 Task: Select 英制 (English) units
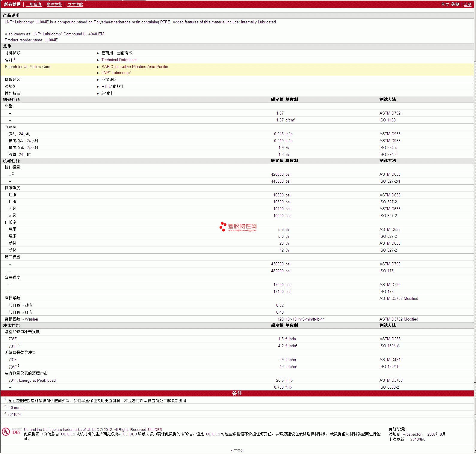pos(455,4)
